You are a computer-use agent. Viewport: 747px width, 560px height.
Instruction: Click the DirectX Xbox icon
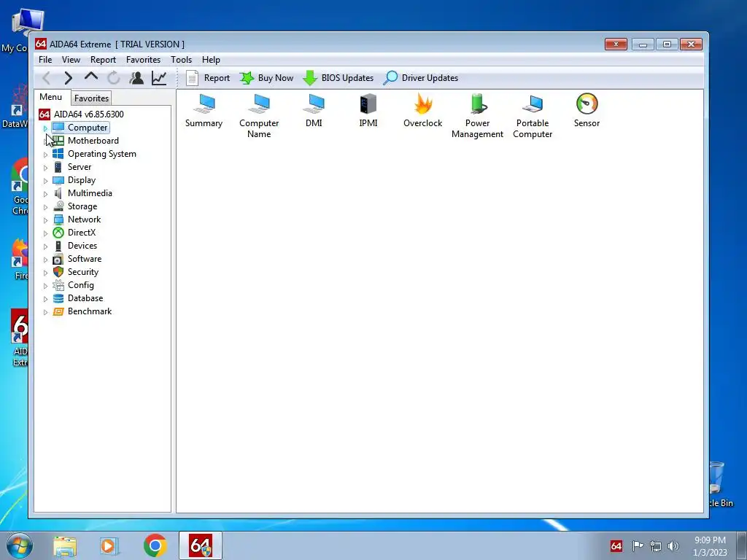pos(58,233)
